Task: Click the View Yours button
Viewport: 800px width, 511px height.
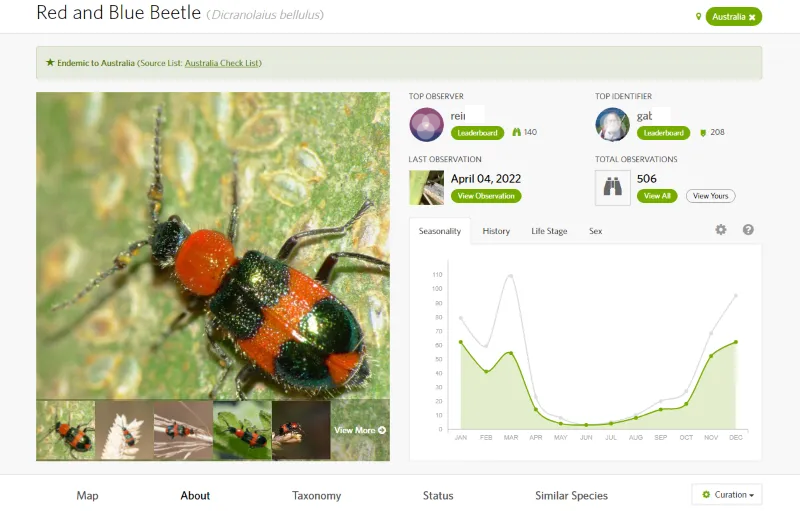Action: pyautogui.click(x=710, y=196)
